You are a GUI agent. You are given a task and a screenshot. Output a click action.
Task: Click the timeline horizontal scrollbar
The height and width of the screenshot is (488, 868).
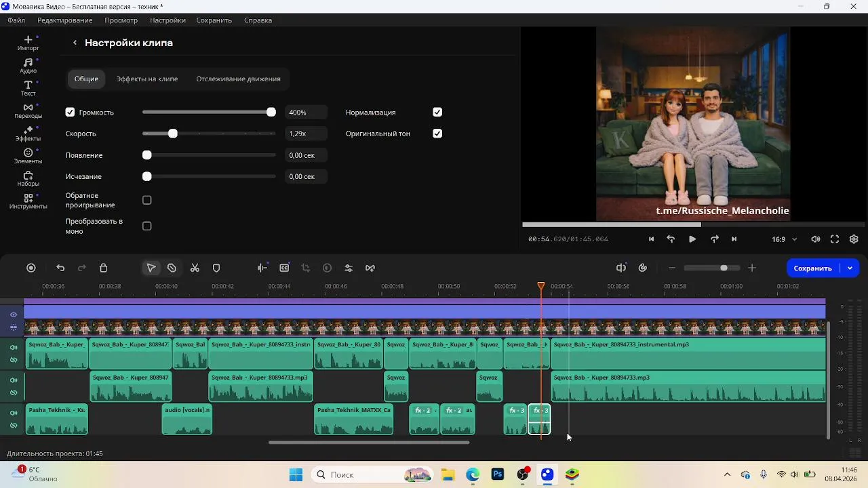coord(369,443)
